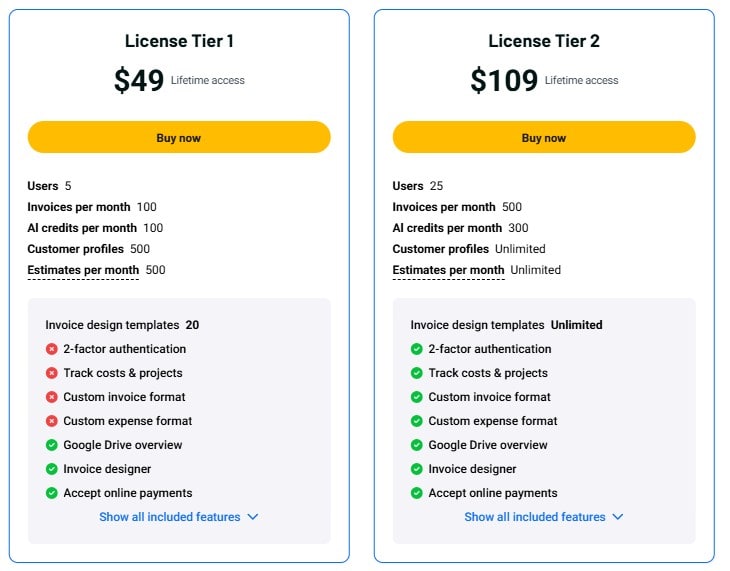Click the underlined Estimates per month in Tier 1
730x571 pixels.
tap(83, 270)
